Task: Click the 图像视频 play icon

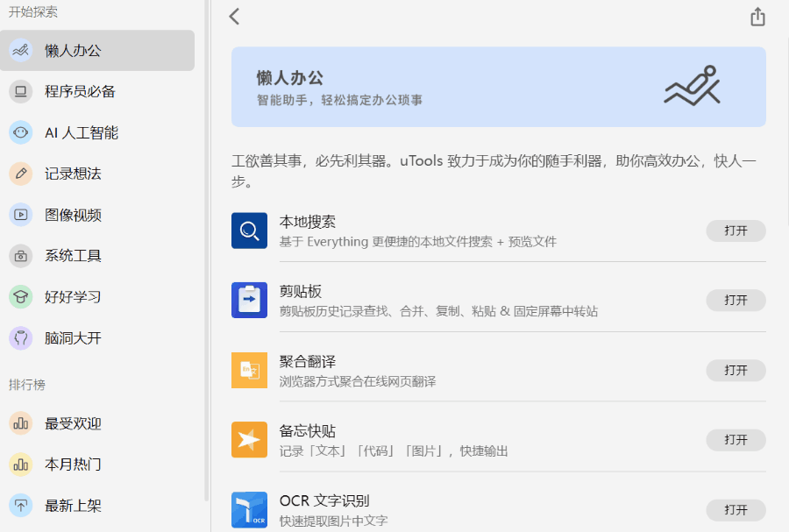Action: coord(21,215)
